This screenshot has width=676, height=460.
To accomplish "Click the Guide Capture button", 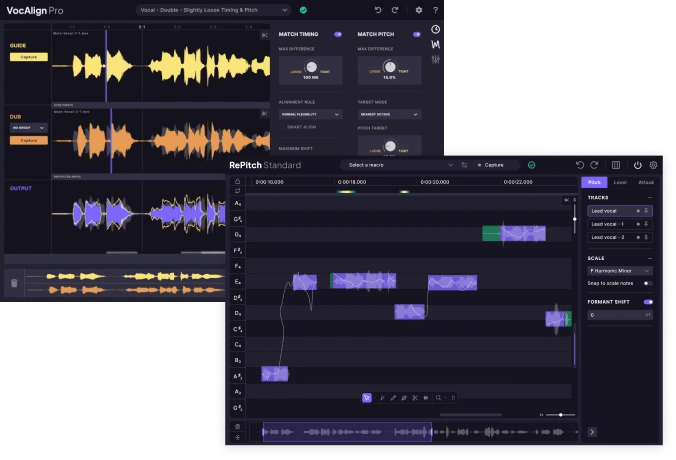I will (28, 57).
